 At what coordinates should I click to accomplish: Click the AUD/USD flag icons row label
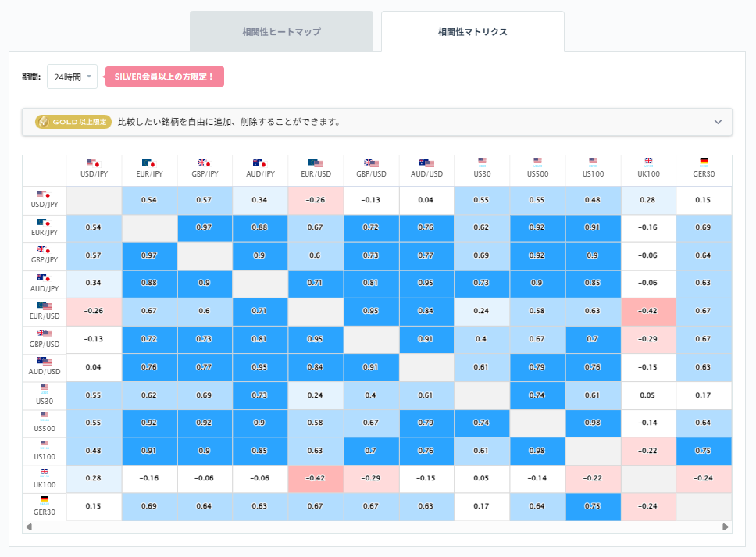pos(44,362)
